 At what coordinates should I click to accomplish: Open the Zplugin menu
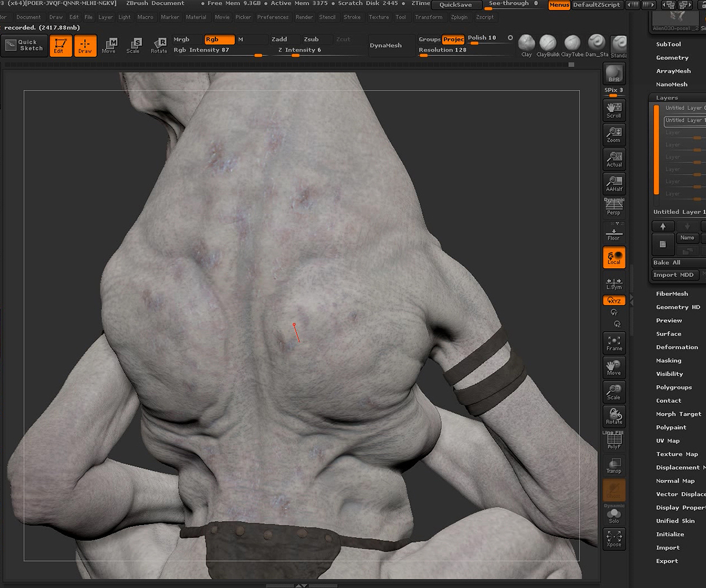[459, 17]
